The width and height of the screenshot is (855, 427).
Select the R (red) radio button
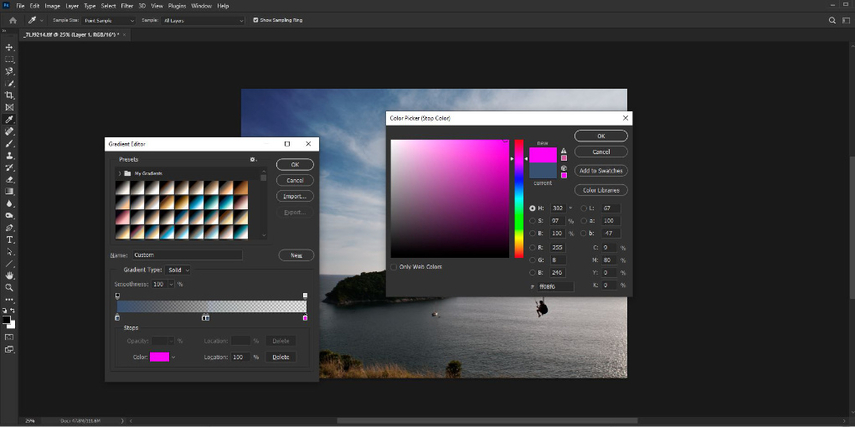(x=532, y=247)
